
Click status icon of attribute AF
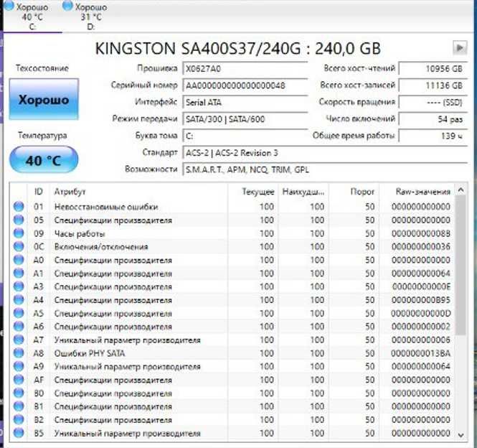pos(19,380)
